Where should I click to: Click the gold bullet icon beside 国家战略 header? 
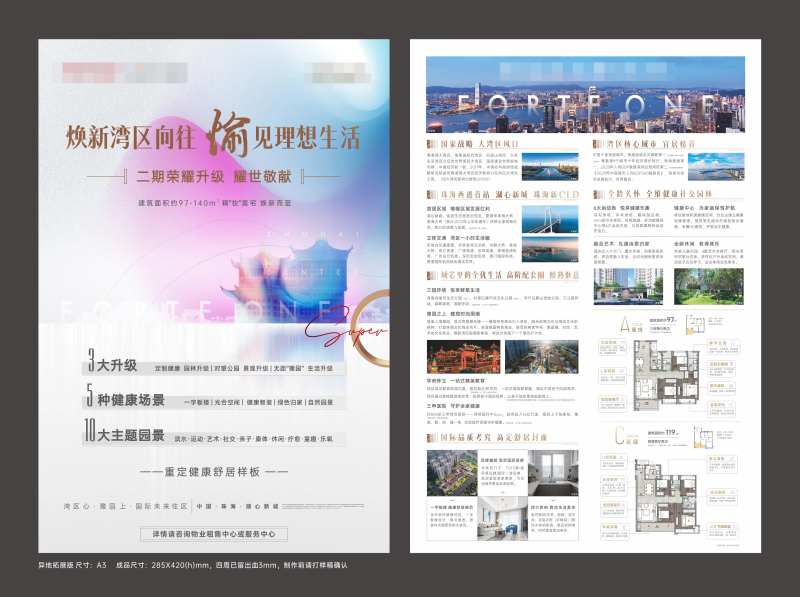click(429, 142)
